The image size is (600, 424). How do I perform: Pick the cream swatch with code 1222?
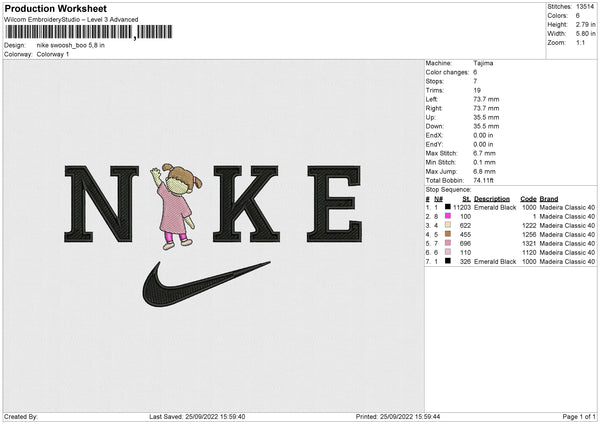click(448, 225)
